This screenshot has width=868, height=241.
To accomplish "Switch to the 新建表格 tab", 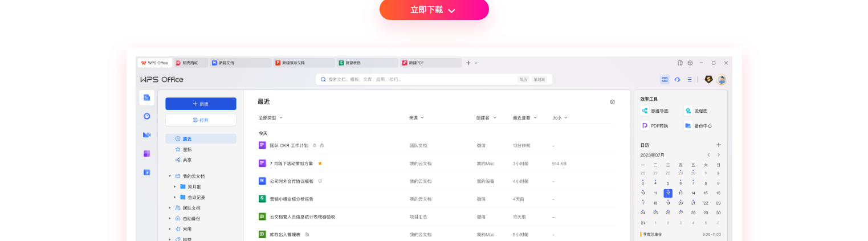I will pos(367,63).
